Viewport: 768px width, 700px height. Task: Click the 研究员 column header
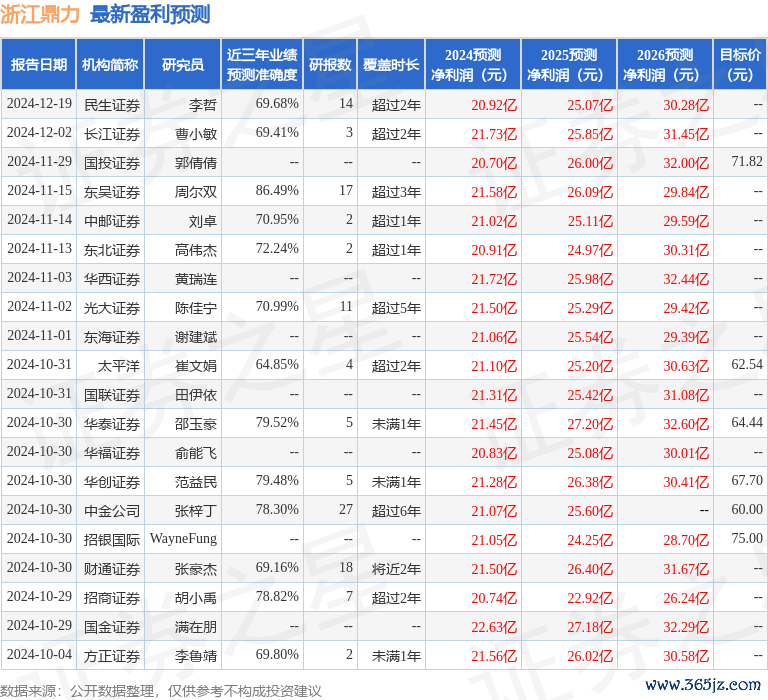click(183, 65)
